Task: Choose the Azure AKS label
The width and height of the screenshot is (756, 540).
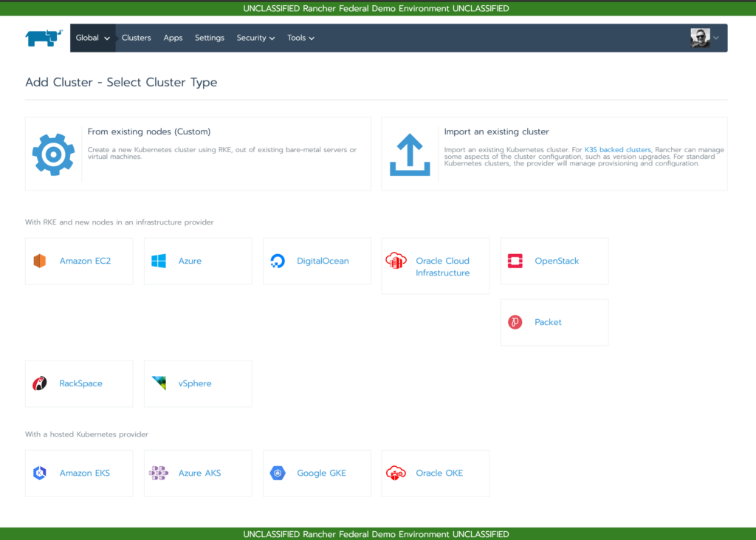Action: pos(199,473)
